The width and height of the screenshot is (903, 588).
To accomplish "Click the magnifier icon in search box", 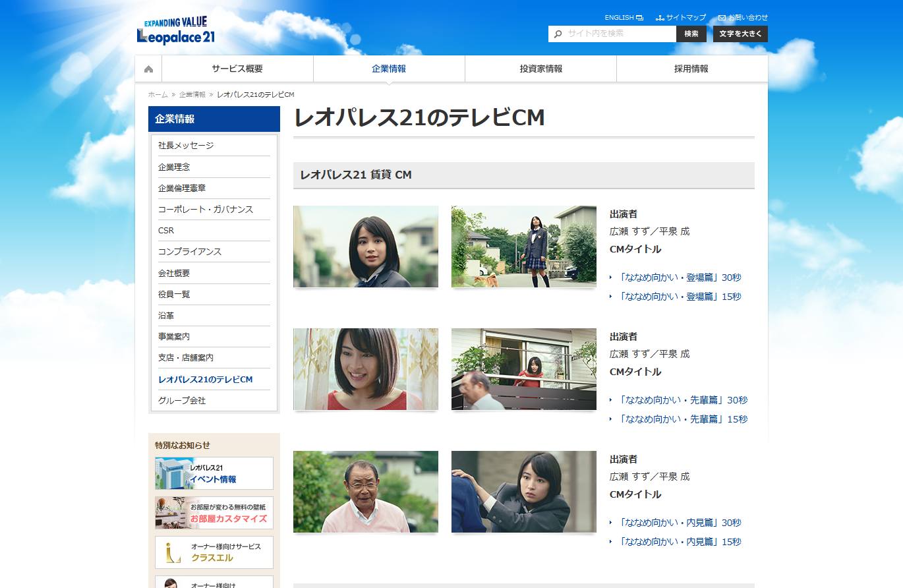I will click(558, 34).
